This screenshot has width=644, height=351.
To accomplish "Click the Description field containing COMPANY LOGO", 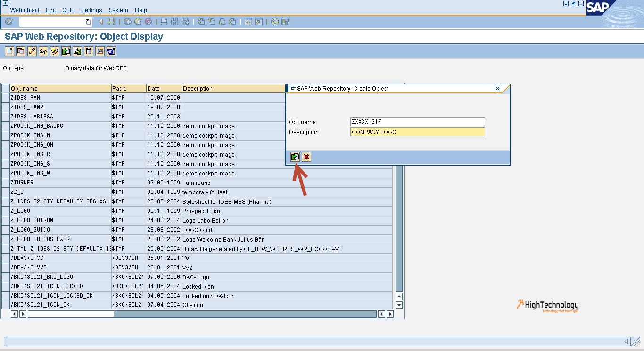I will click(x=417, y=132).
